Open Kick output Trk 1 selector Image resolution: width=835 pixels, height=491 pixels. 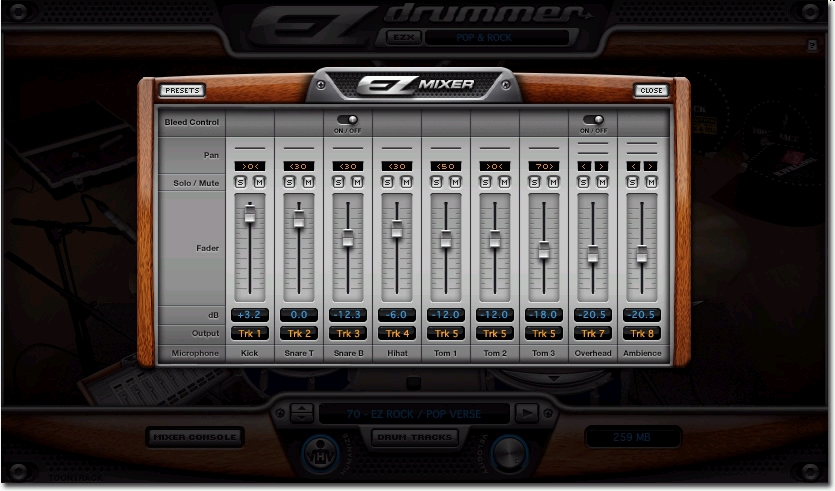pos(250,333)
